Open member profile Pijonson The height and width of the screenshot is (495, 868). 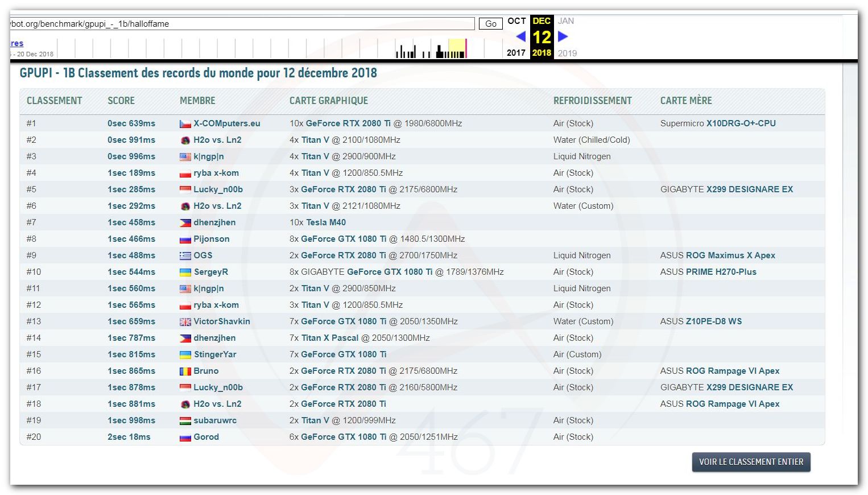(211, 239)
